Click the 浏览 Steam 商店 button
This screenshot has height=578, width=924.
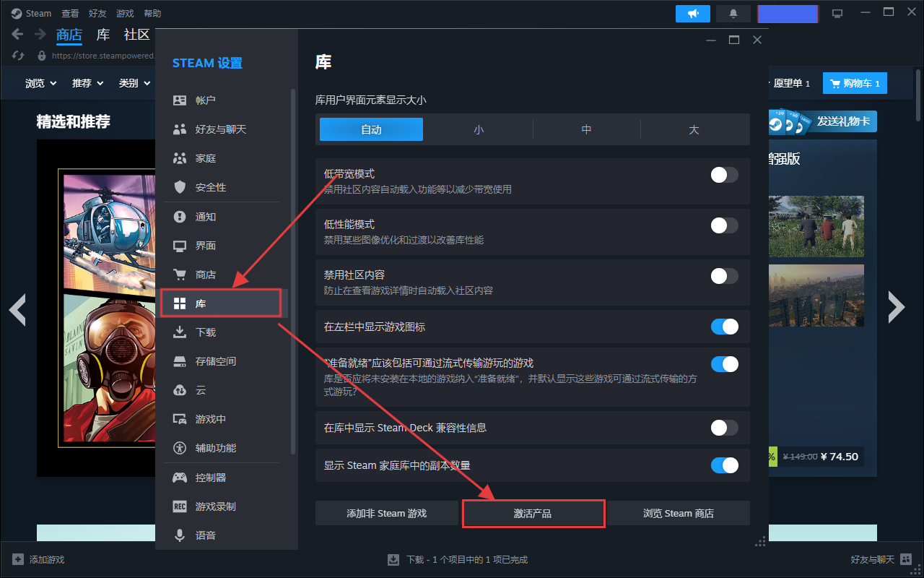(x=679, y=513)
